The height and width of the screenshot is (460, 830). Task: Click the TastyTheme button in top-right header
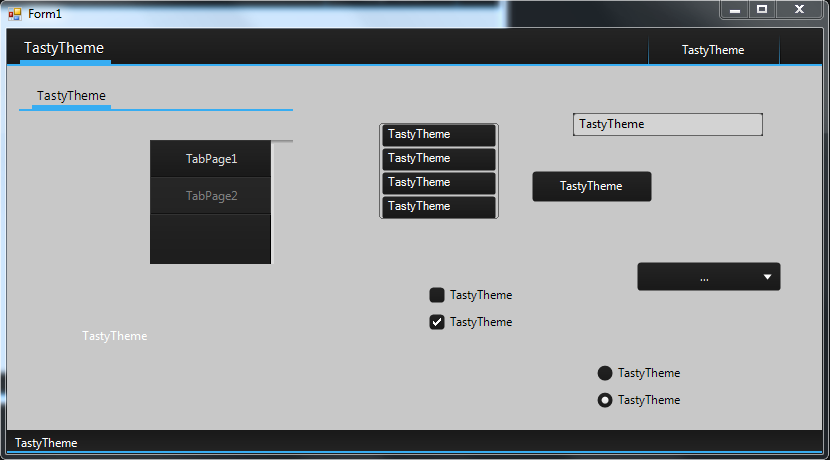[x=713, y=50]
